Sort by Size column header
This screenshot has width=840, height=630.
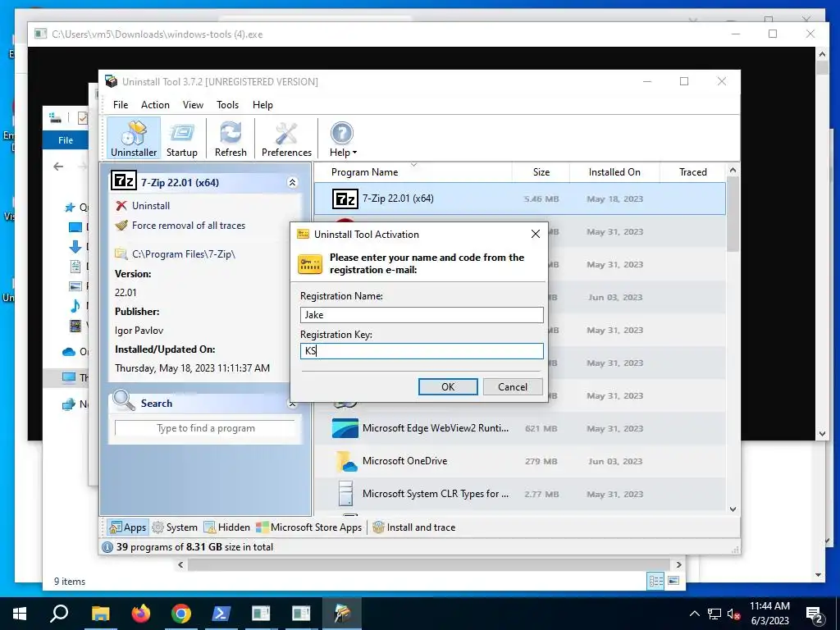pyautogui.click(x=541, y=172)
